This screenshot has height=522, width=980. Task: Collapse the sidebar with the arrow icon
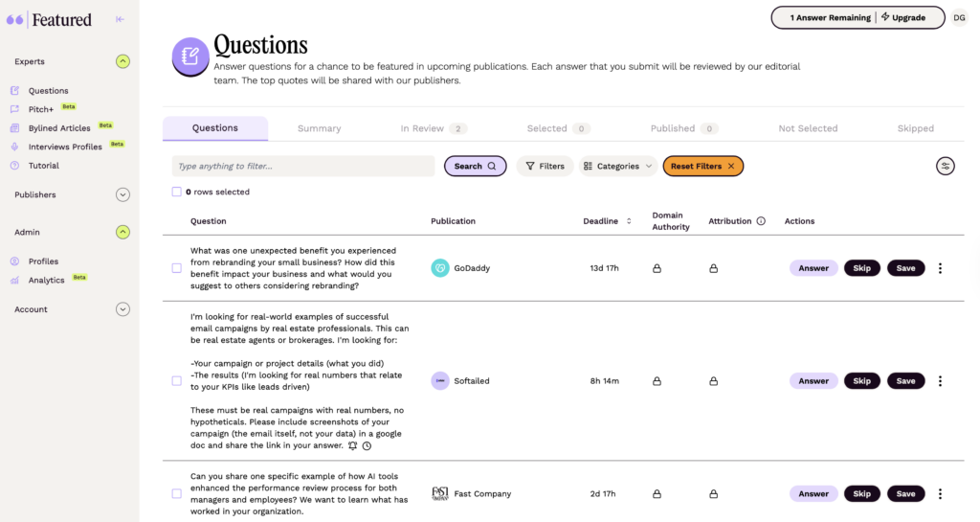coord(120,19)
